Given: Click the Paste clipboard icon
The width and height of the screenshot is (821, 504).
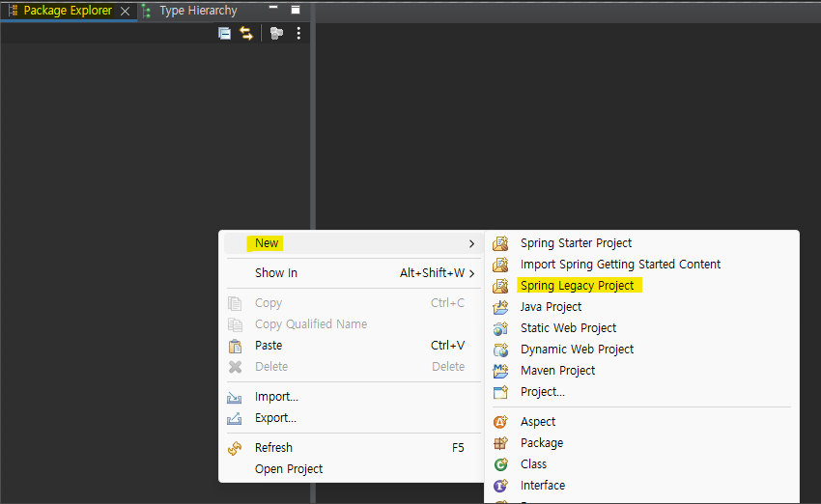Looking at the screenshot, I should coord(235,347).
